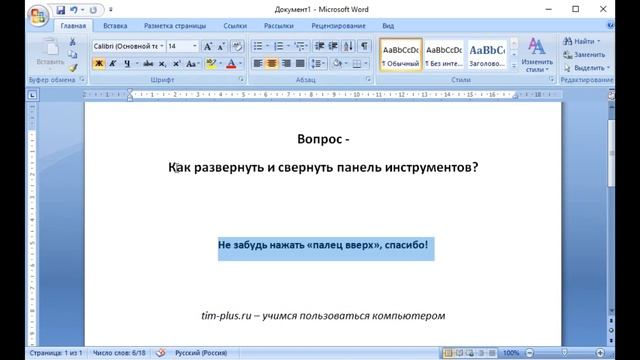Show paragraph marks with ¶ icon
This screenshot has height=360, width=640.
[364, 46]
